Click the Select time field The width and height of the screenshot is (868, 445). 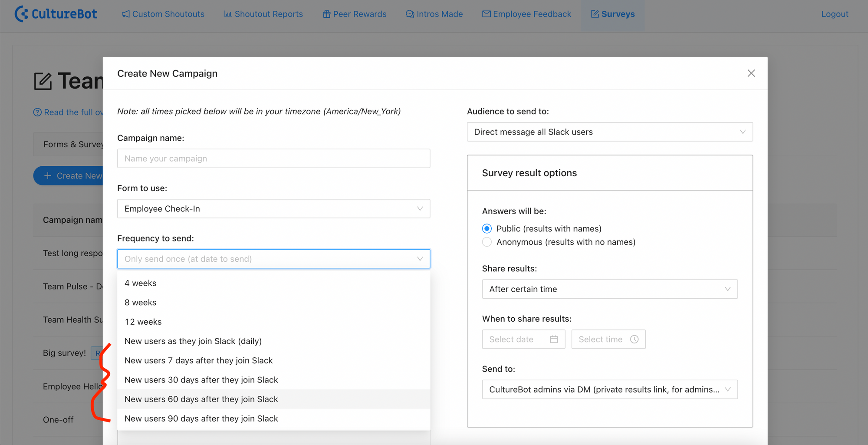click(x=608, y=340)
